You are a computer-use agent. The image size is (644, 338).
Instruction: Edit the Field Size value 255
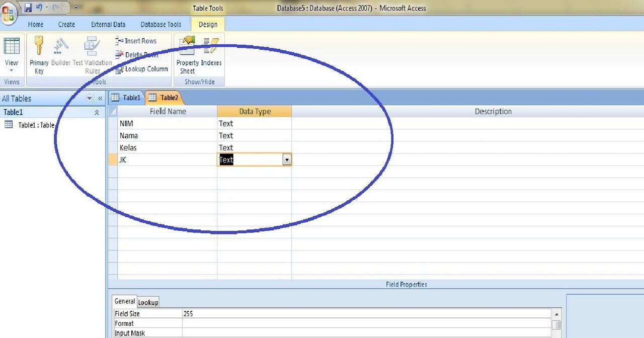tap(367, 313)
